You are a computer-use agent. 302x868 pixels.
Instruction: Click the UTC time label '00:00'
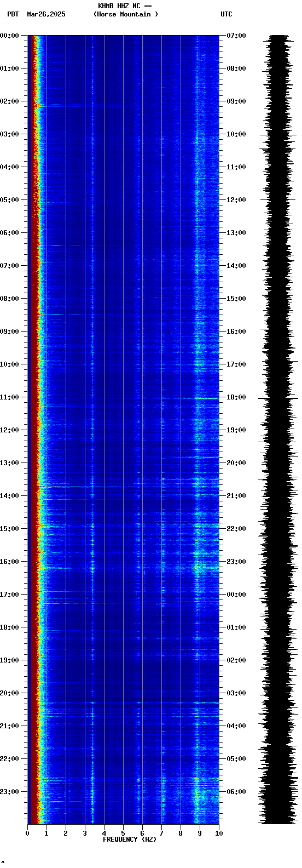236,595
